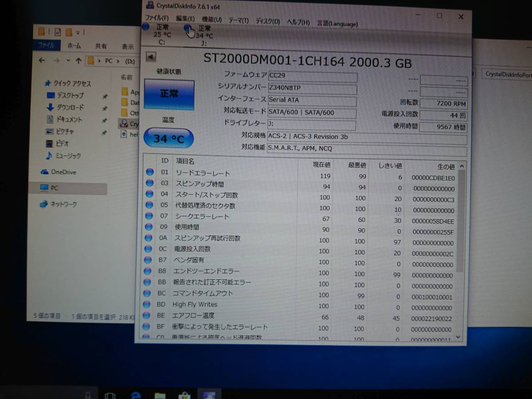Open ミュージック in Explorer sidebar
The image size is (532, 399).
[63, 156]
